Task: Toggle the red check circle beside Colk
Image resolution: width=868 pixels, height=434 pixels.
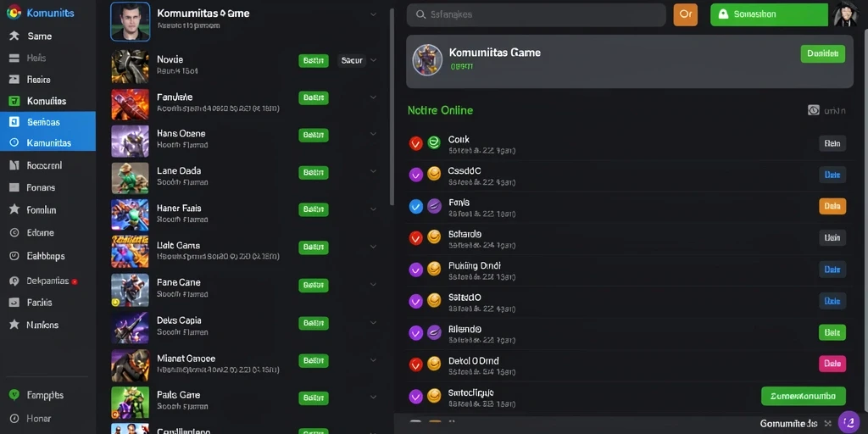Action: point(415,143)
